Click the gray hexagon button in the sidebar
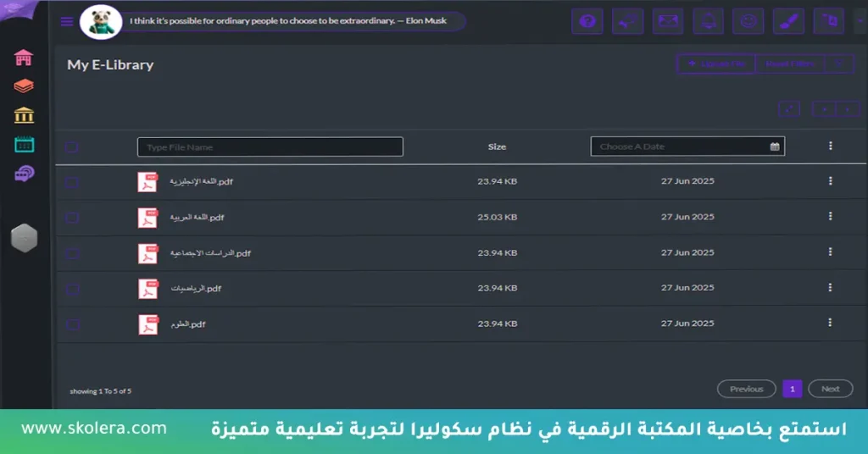Image resolution: width=868 pixels, height=454 pixels. pos(25,238)
